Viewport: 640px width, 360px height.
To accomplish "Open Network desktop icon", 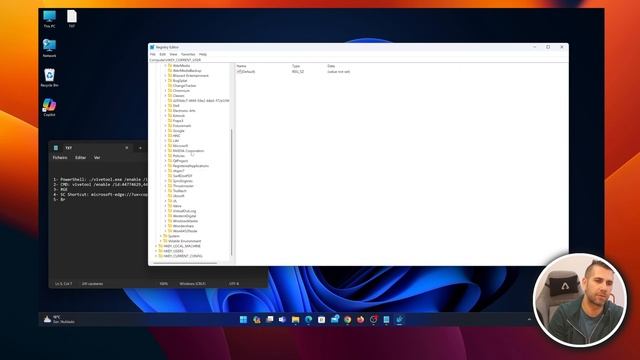I will point(49,48).
